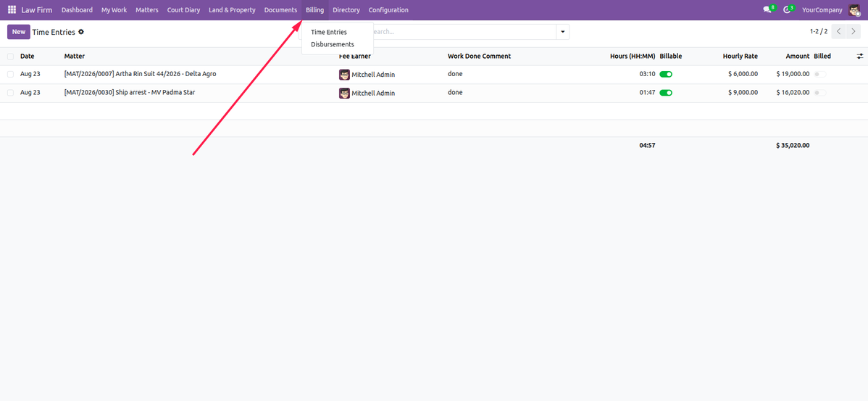Image resolution: width=868 pixels, height=401 pixels.
Task: Toggle Billable switch on the 01:47 entry
Action: (x=666, y=93)
